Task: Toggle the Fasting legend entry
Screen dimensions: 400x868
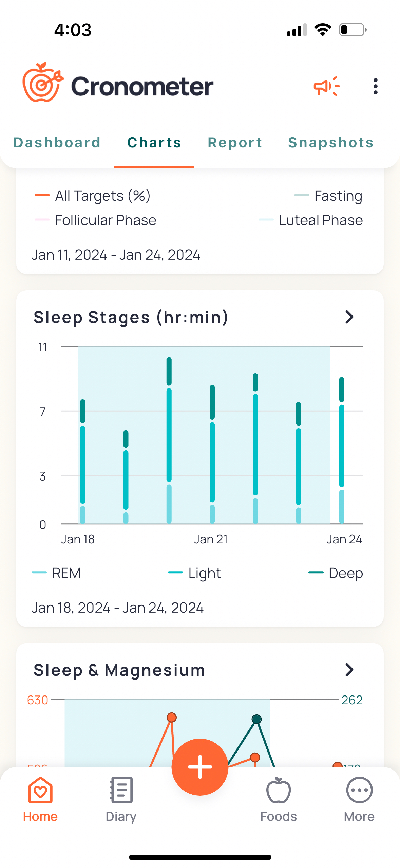Action: click(328, 196)
